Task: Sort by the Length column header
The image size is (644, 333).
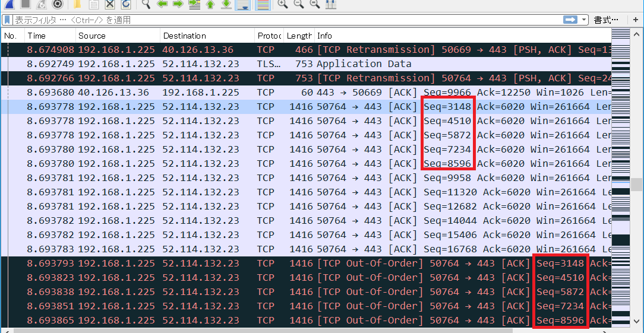Action: [299, 36]
